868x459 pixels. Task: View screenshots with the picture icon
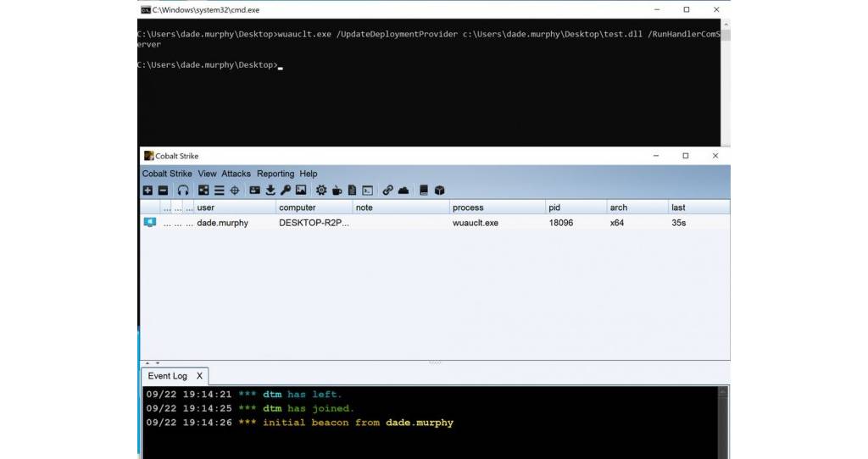point(301,191)
